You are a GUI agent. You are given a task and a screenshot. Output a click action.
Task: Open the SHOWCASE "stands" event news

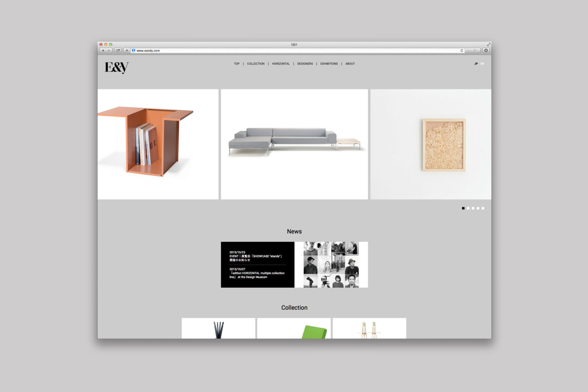pyautogui.click(x=256, y=256)
